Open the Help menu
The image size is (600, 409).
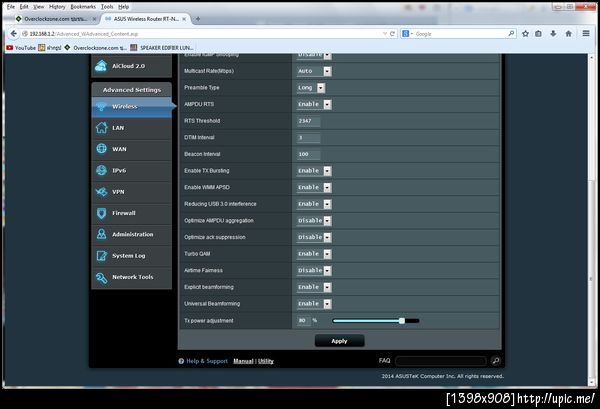click(x=124, y=7)
